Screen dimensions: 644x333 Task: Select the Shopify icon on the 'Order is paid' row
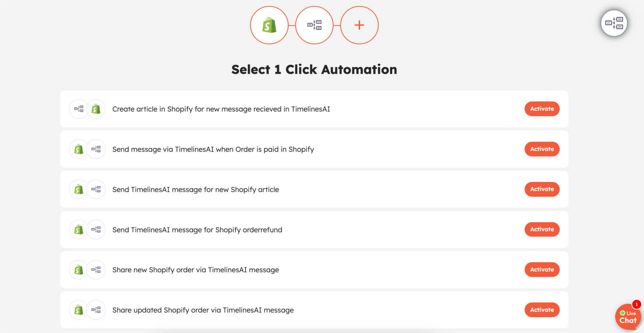(78, 149)
